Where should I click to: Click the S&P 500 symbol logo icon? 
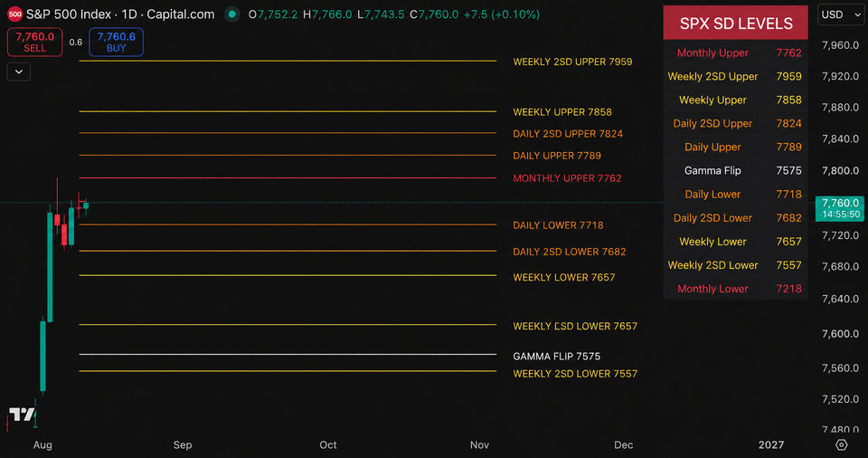coord(15,14)
